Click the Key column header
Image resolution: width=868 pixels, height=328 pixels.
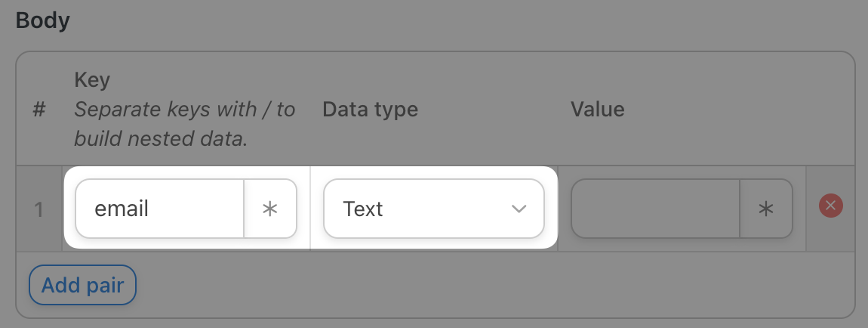point(92,80)
